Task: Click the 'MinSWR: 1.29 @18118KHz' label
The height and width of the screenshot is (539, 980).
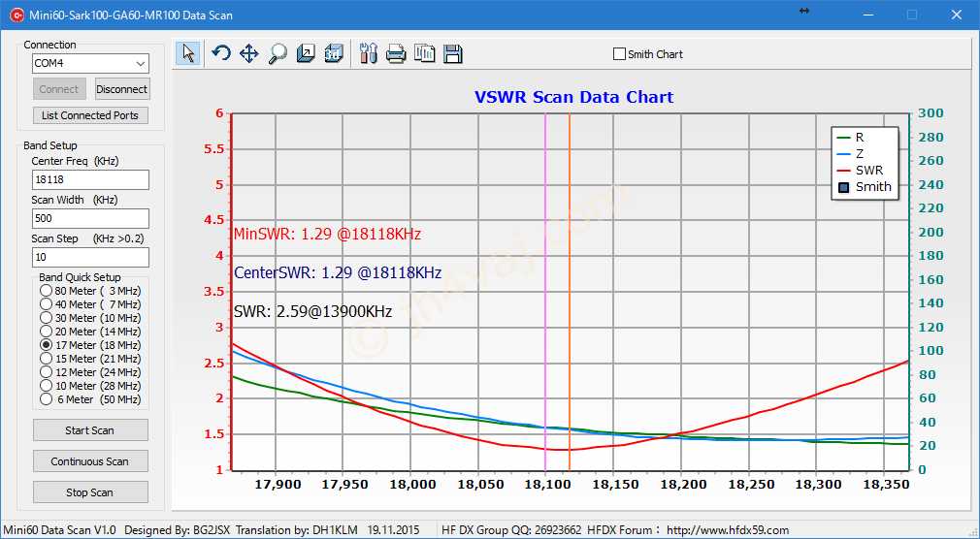Action: (x=327, y=235)
